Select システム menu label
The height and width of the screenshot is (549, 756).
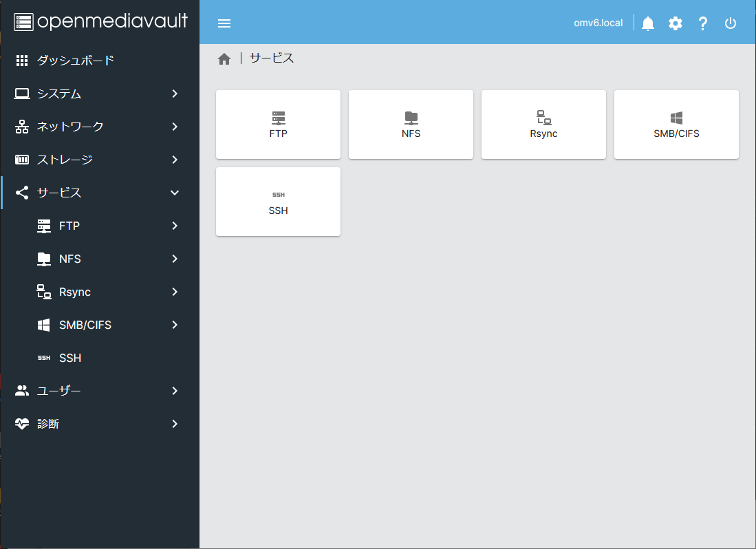pyautogui.click(x=59, y=94)
